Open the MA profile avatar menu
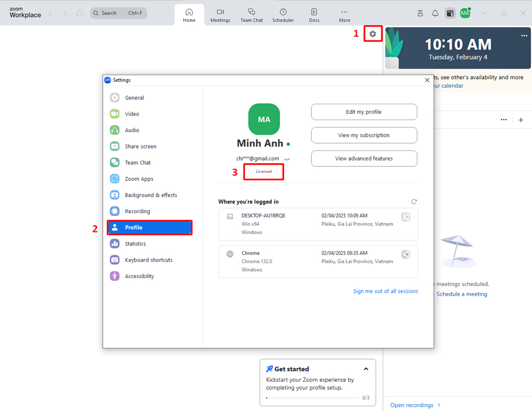This screenshot has height=411, width=532. pyautogui.click(x=465, y=13)
